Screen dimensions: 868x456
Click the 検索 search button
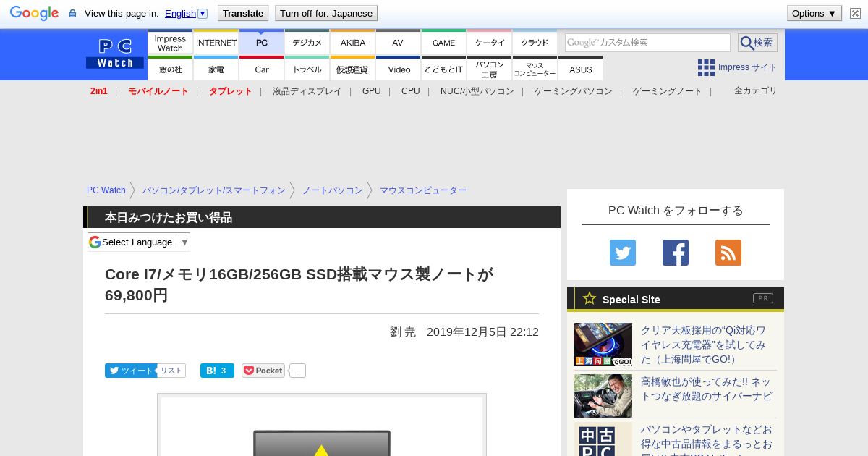[x=757, y=43]
